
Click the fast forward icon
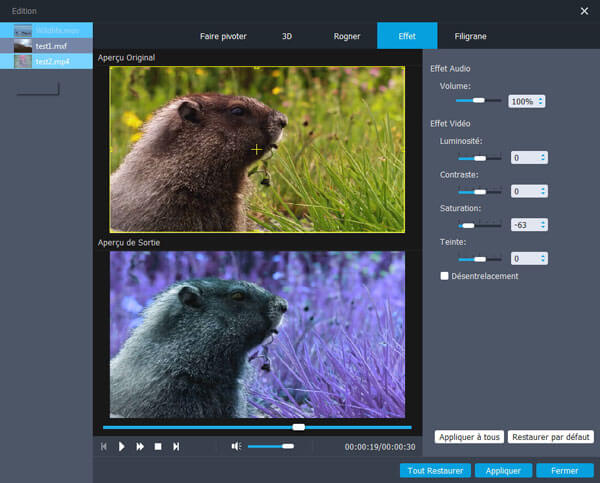tap(140, 446)
